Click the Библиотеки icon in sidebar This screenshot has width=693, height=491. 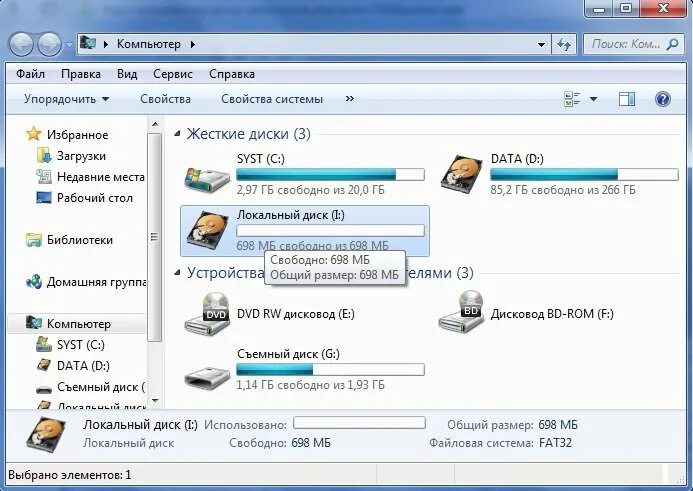point(34,240)
